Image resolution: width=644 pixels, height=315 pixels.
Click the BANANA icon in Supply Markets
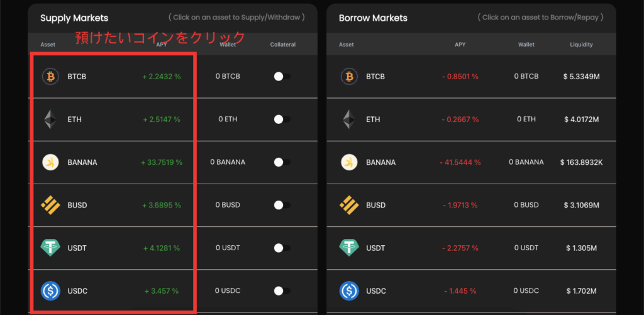tap(50, 162)
